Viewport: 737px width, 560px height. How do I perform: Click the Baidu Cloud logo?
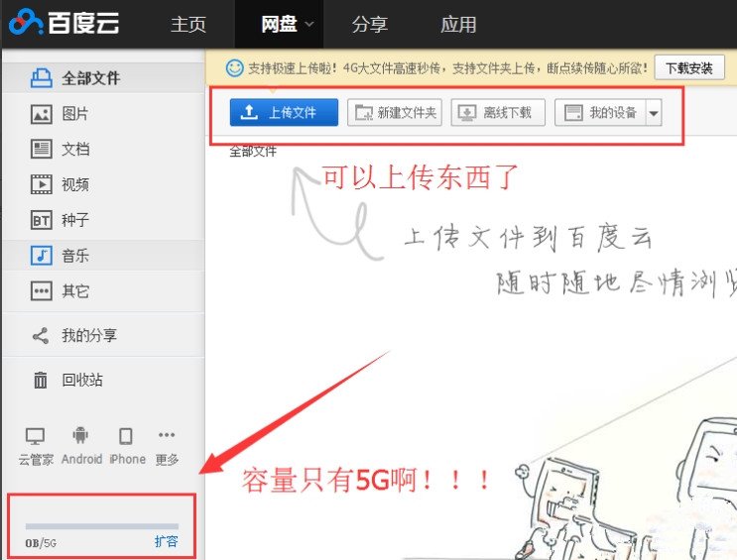tap(64, 22)
